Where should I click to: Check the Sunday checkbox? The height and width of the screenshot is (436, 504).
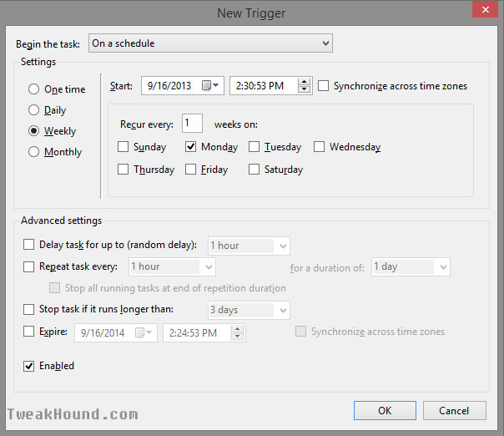tap(123, 147)
